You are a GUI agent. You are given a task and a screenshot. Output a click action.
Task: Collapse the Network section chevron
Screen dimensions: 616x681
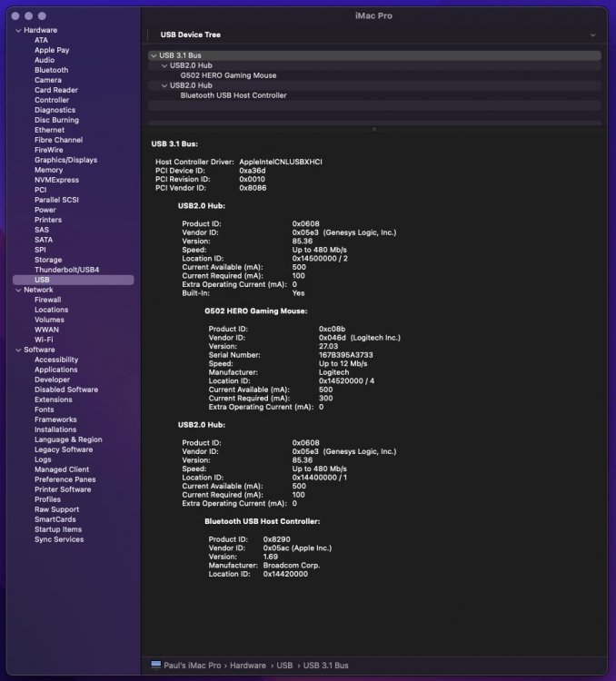(18, 291)
